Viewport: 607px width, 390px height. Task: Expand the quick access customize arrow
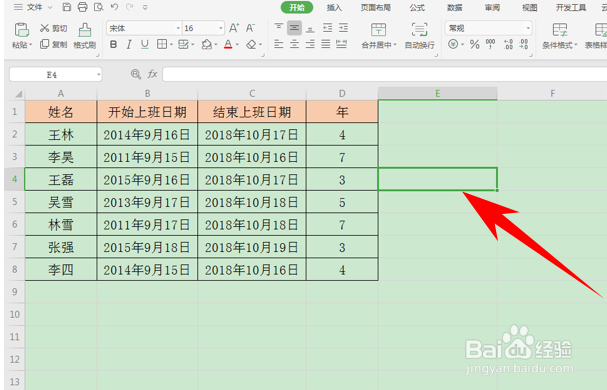point(145,7)
